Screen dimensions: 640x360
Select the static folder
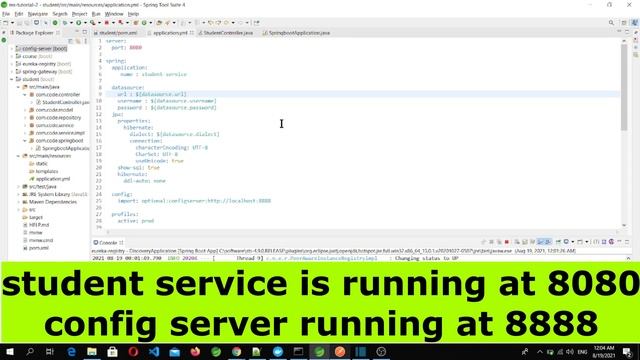(39, 164)
